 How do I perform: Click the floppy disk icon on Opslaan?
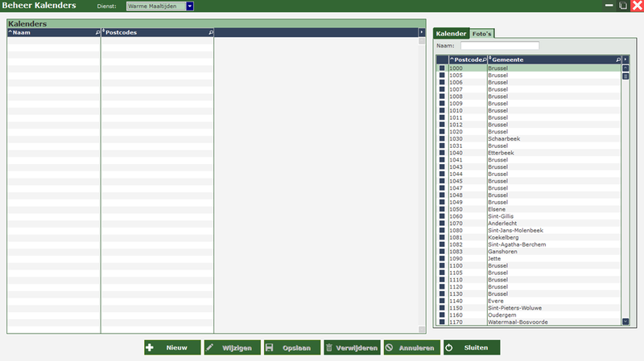point(270,347)
